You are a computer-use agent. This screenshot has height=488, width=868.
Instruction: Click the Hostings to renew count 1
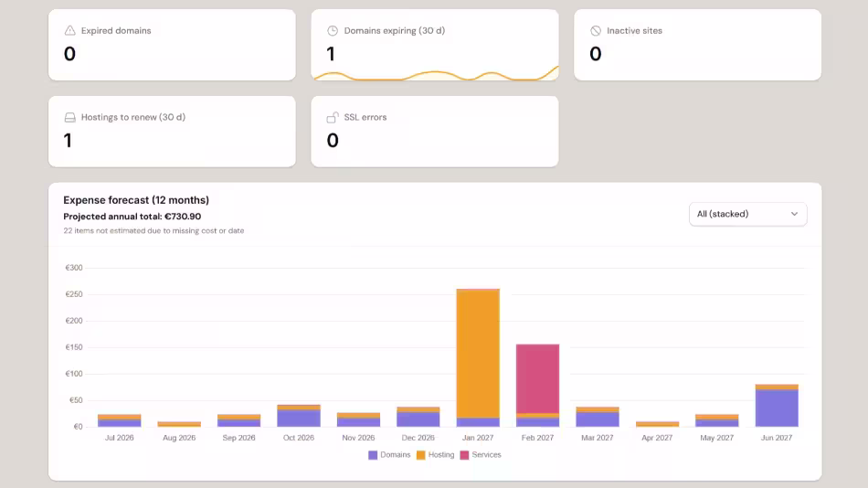(69, 141)
